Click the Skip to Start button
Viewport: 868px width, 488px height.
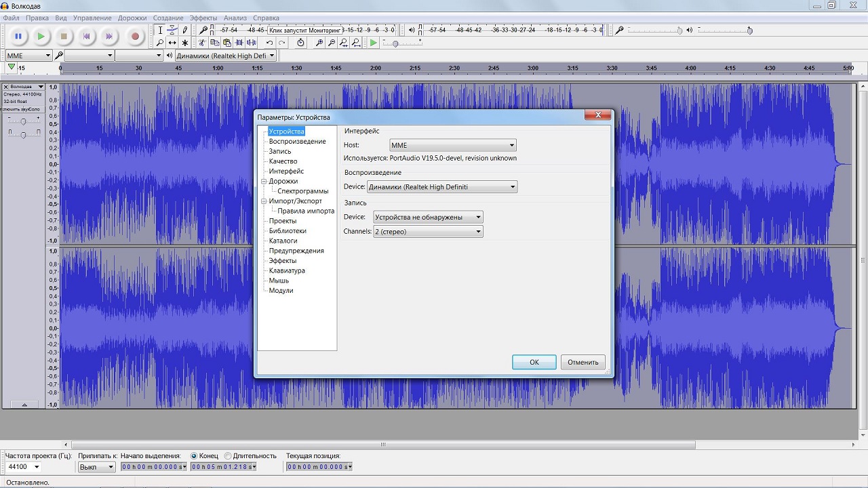point(86,37)
